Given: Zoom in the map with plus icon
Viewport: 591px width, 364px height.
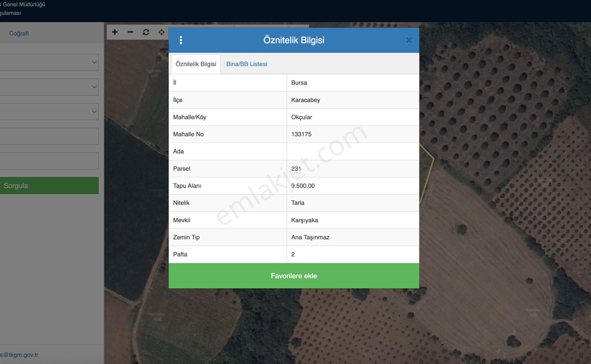Looking at the screenshot, I should [x=115, y=32].
